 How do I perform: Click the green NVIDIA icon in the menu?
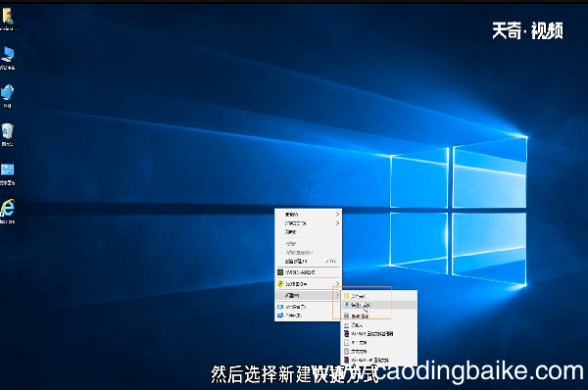click(280, 272)
